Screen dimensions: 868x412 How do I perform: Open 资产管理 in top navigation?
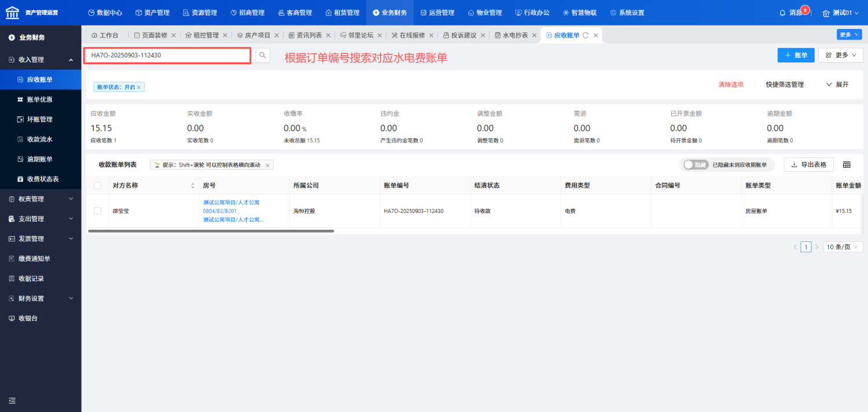click(x=152, y=13)
